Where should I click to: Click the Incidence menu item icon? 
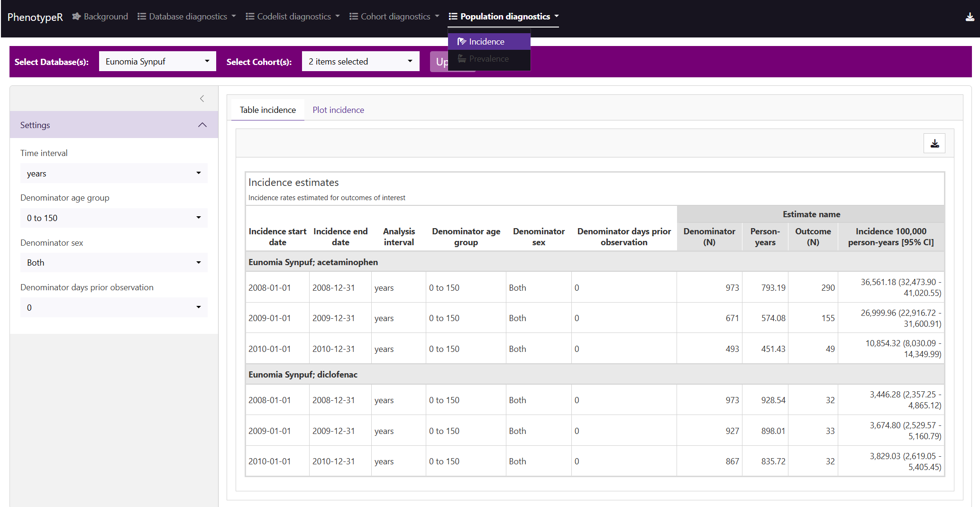461,42
